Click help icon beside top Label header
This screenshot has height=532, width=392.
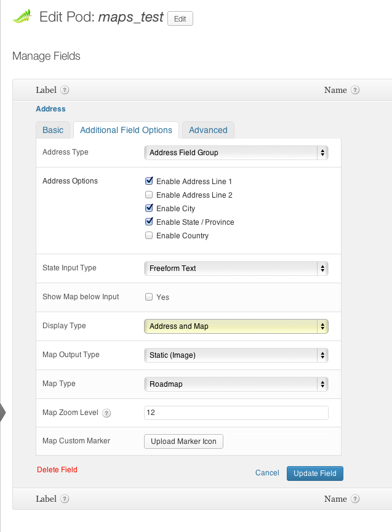coord(65,90)
